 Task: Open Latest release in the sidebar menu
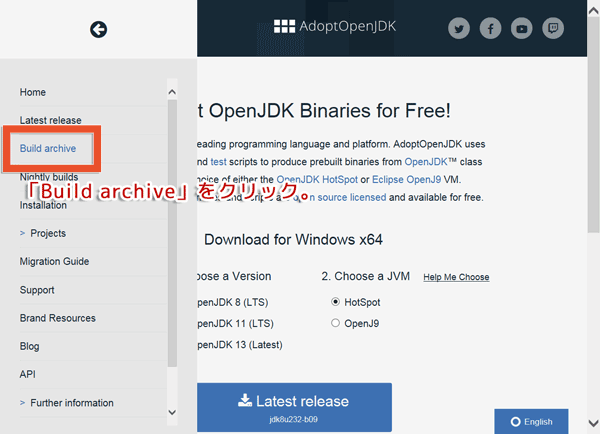[x=51, y=120]
